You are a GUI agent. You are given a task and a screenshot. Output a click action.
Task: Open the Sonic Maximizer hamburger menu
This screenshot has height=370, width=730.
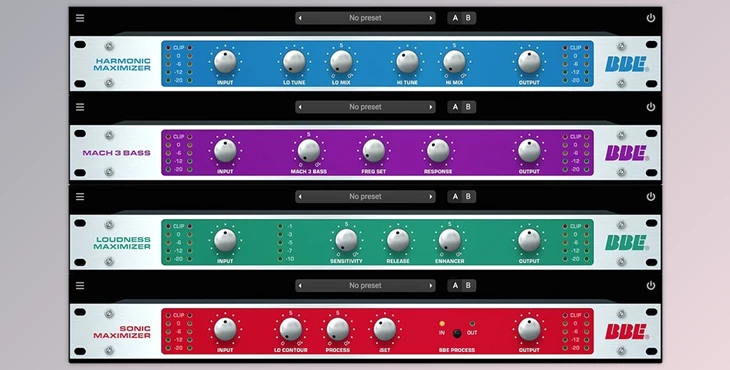80,285
